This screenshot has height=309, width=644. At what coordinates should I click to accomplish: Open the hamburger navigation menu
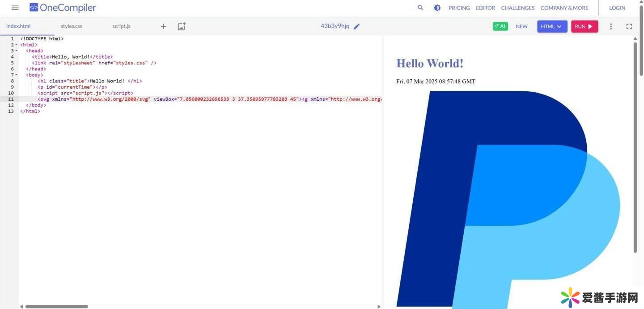pos(15,8)
